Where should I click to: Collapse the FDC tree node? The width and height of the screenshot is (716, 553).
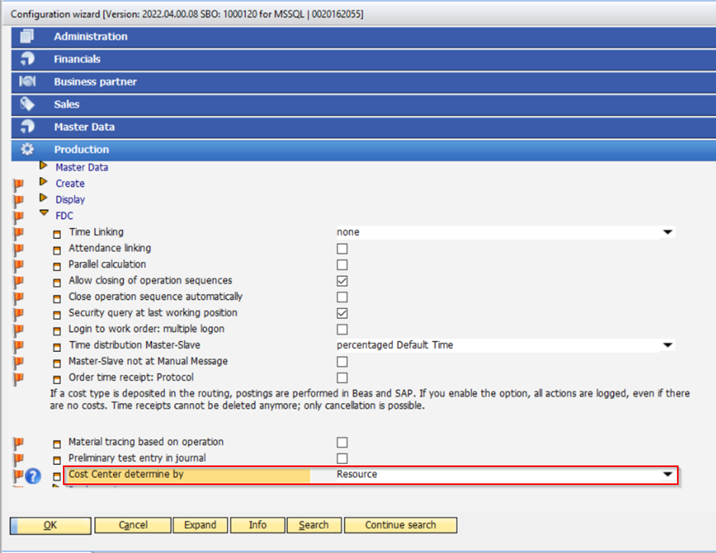point(43,214)
